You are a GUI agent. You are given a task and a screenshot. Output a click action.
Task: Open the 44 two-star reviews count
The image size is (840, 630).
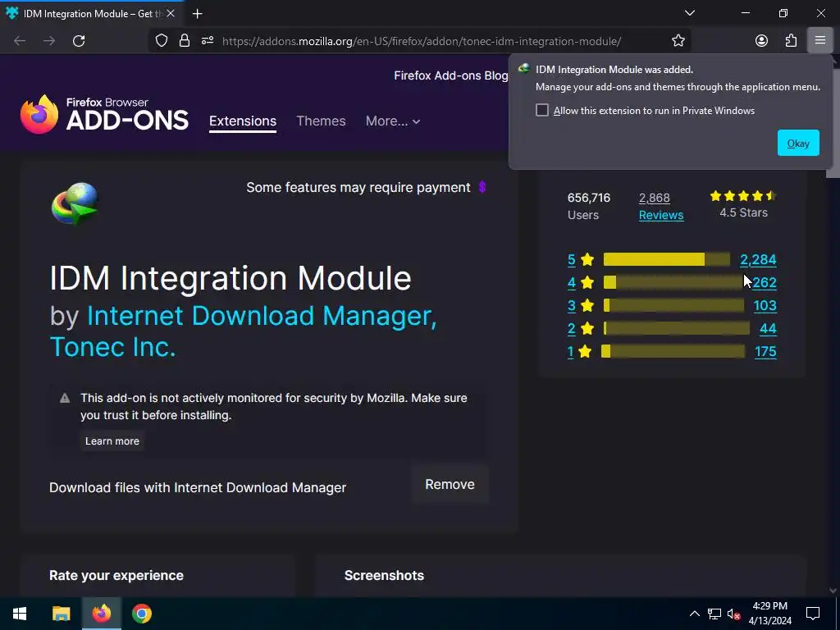(x=768, y=328)
